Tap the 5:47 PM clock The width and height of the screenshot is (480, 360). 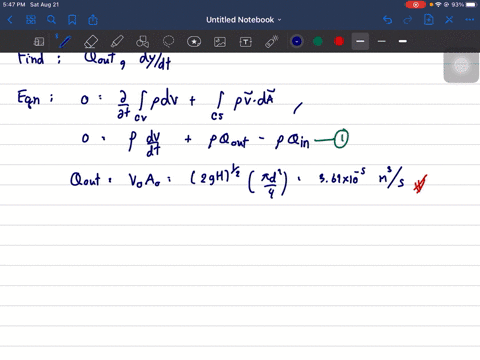pos(14,5)
